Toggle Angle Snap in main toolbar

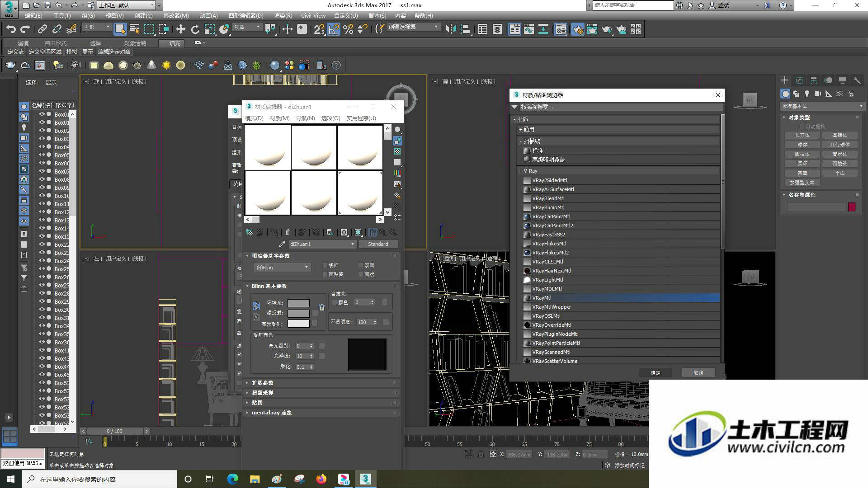334,29
